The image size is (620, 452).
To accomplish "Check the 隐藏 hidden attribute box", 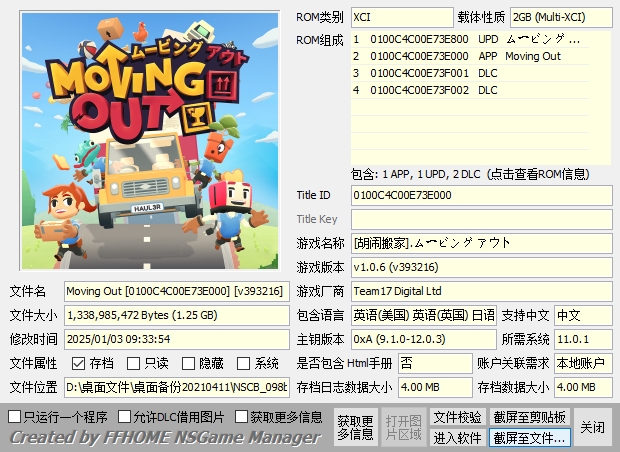I will pos(188,363).
